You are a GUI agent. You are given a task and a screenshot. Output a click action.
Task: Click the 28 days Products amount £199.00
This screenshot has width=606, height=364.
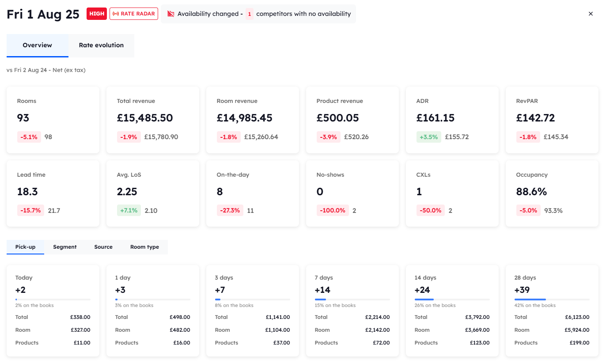coord(579,343)
